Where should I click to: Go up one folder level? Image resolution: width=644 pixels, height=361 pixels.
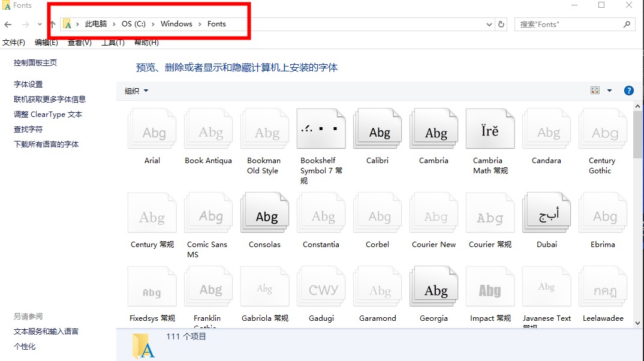click(x=53, y=24)
